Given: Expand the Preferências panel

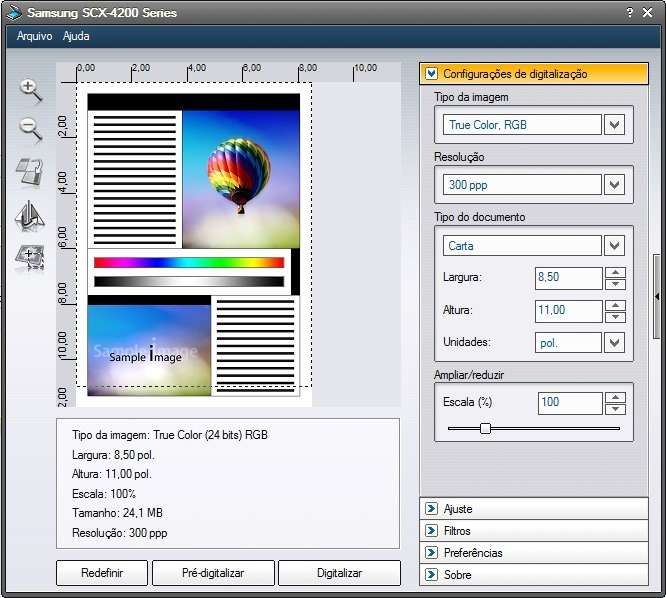Looking at the screenshot, I should [534, 553].
